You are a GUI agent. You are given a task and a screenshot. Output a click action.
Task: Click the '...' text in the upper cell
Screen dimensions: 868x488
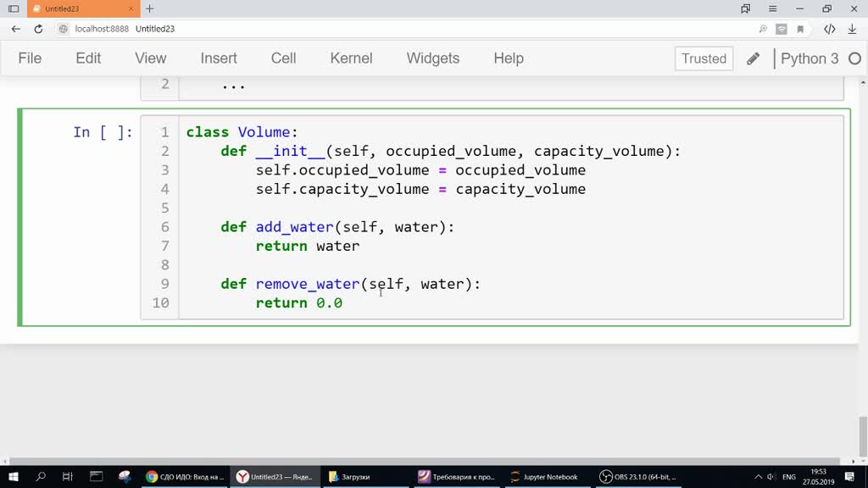coord(234,85)
